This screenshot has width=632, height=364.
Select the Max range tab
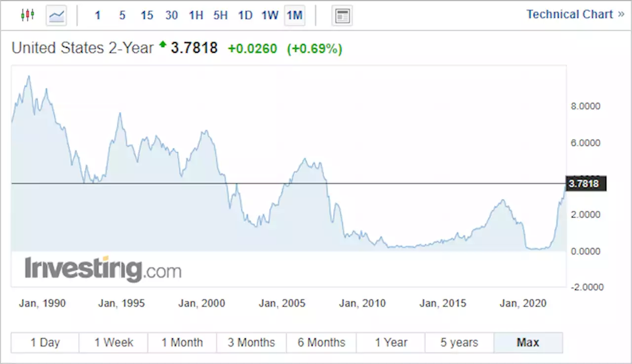(528, 342)
